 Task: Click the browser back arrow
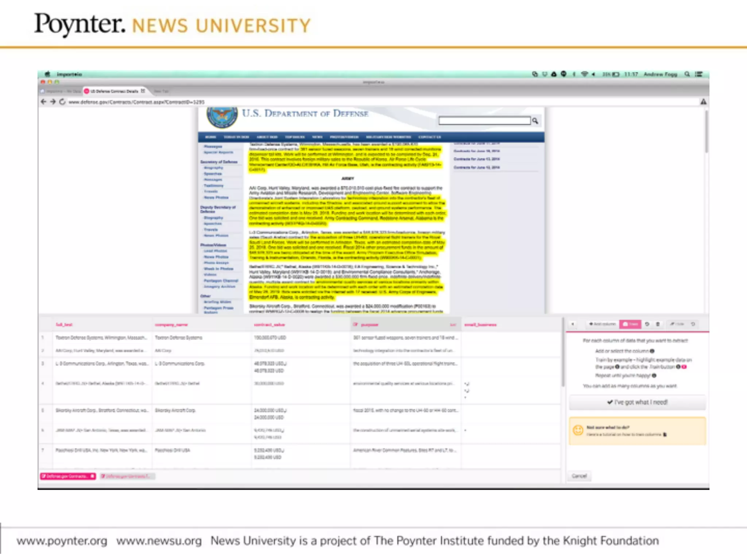click(x=43, y=102)
